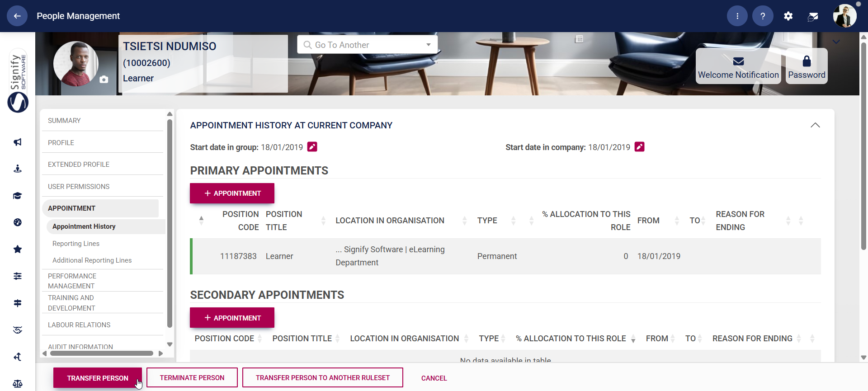Select Reporting Lines in side menu
Viewport: 868px width, 391px height.
pos(76,244)
